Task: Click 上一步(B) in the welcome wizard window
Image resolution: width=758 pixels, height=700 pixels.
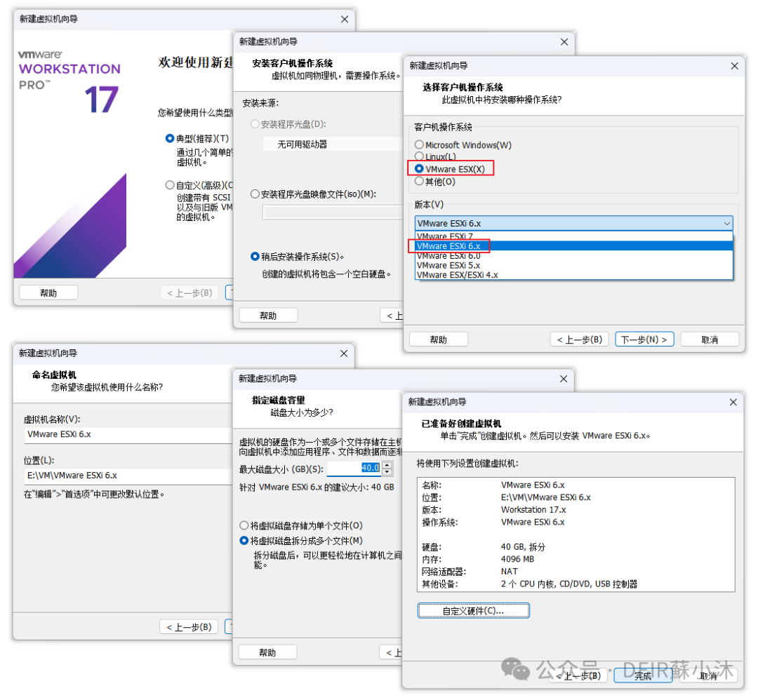Action: [189, 292]
